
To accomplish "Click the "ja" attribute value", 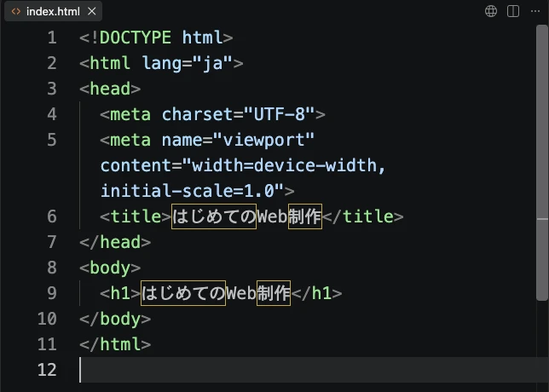I will [212, 63].
